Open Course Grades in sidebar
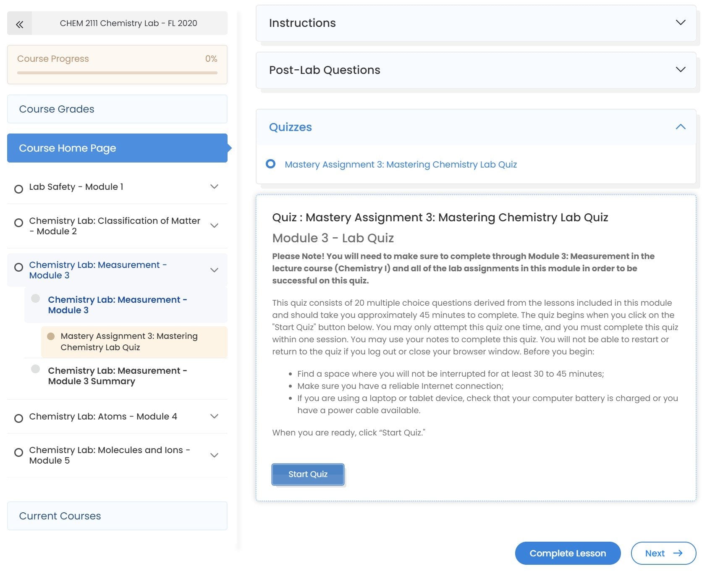This screenshot has width=728, height=582. click(117, 109)
